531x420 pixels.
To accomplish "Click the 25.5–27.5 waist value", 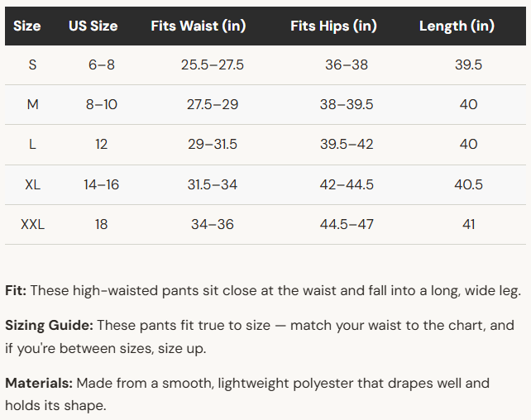I will pyautogui.click(x=213, y=64).
